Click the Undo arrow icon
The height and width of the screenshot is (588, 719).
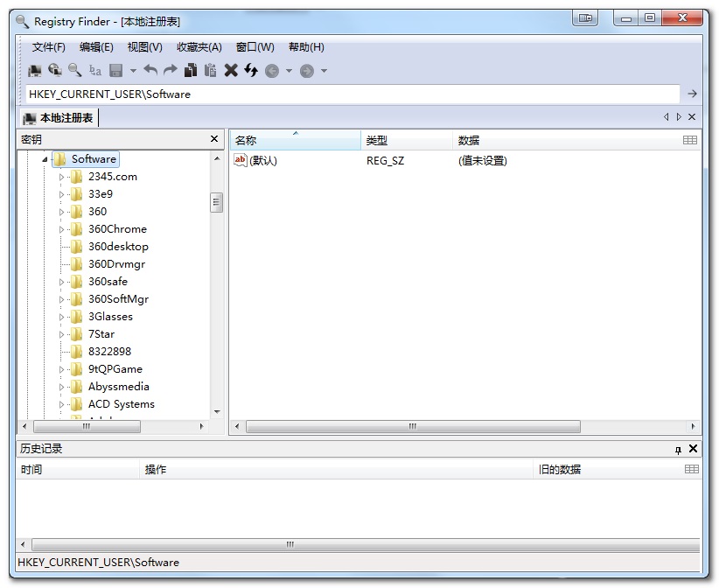pos(151,70)
